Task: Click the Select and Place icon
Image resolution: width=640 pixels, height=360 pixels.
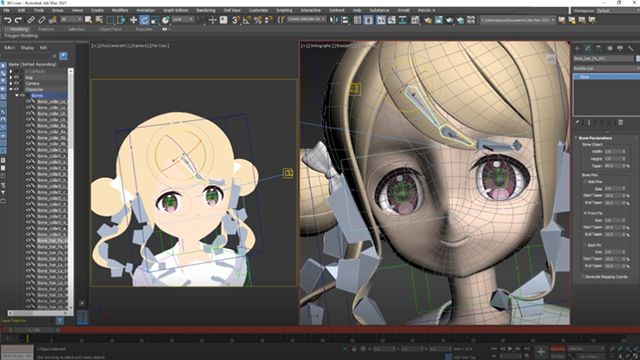Action: click(x=166, y=20)
